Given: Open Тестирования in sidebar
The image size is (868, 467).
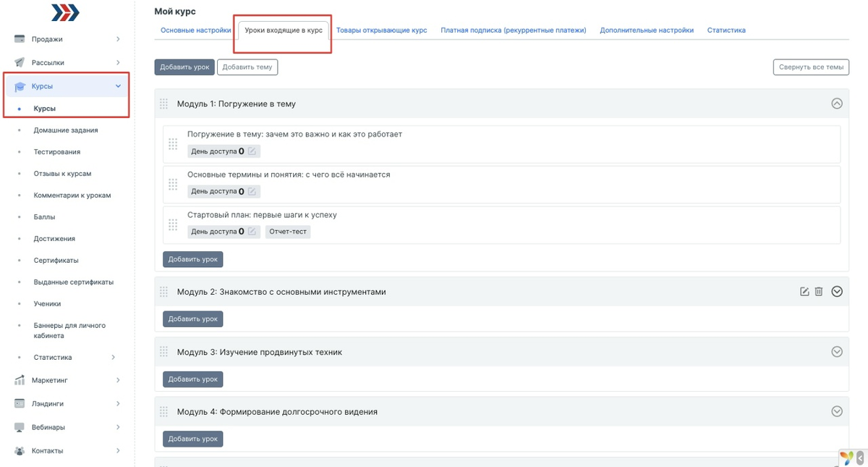Looking at the screenshot, I should [x=57, y=152].
